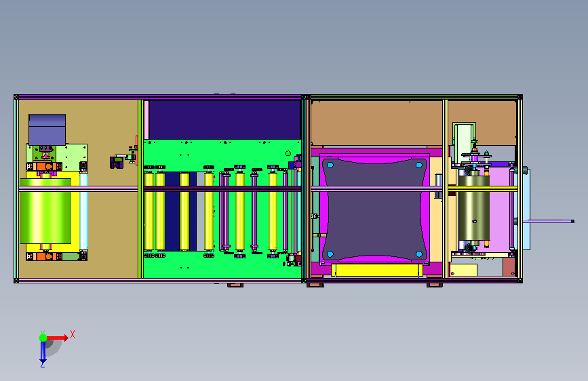Select the dark navy panel at top center
Viewport: 588px width, 381px height.
[x=224, y=119]
